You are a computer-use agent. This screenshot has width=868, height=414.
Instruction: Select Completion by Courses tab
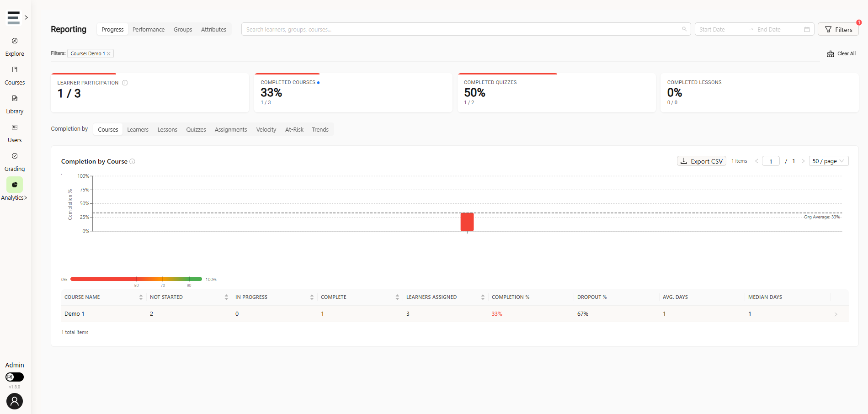(x=108, y=129)
